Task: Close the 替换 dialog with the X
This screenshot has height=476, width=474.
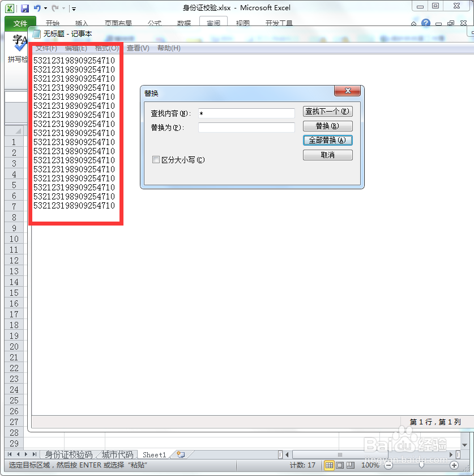Action: click(x=348, y=91)
